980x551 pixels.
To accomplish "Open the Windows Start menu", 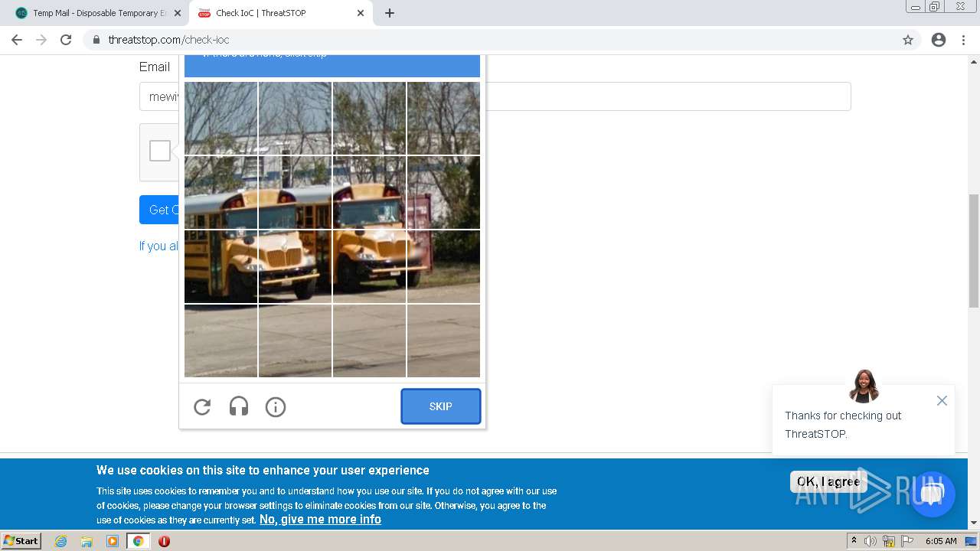I will [x=21, y=540].
